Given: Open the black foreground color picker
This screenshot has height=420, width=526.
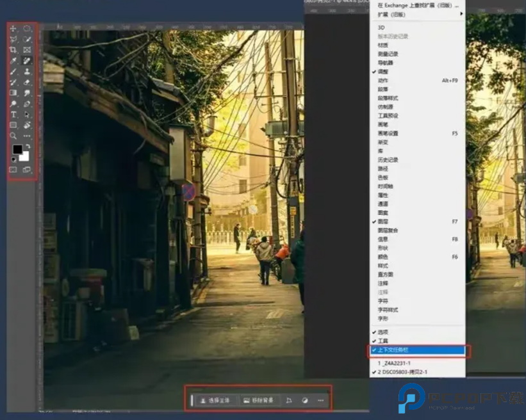Looking at the screenshot, I should click(x=17, y=149).
